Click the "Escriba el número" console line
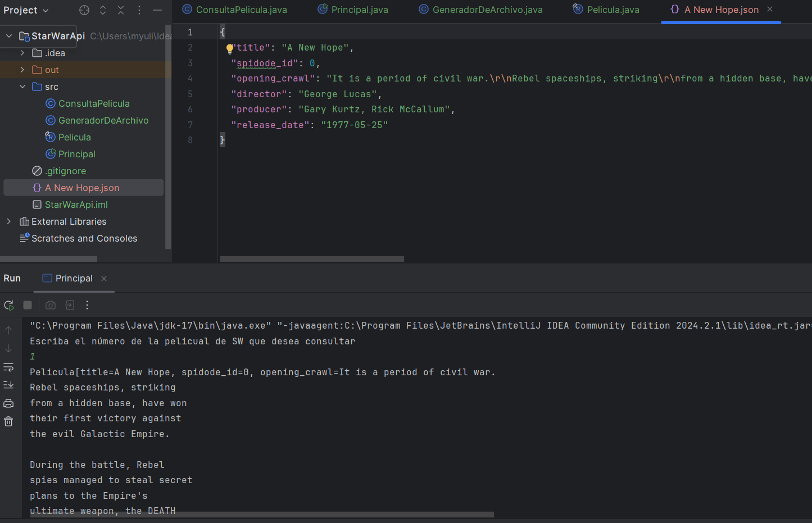 point(192,342)
